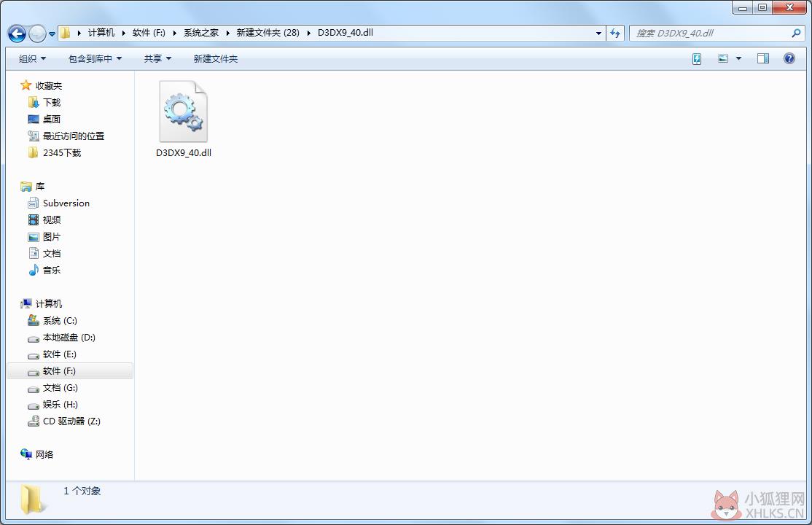812x525 pixels.
Task: Open drive 软件 (E:)
Action: coord(60,354)
